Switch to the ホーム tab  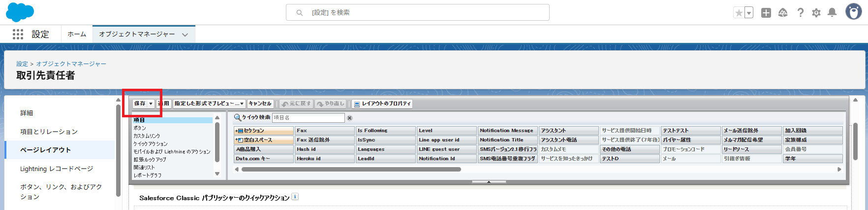coord(77,34)
